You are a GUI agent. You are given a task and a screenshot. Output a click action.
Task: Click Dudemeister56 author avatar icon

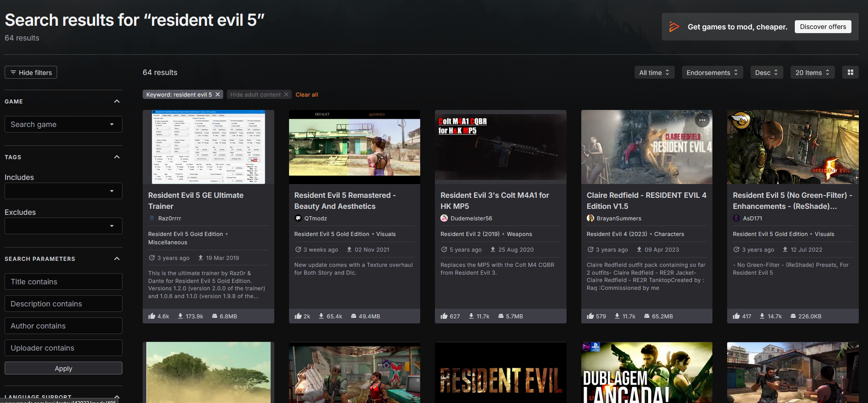[444, 218]
